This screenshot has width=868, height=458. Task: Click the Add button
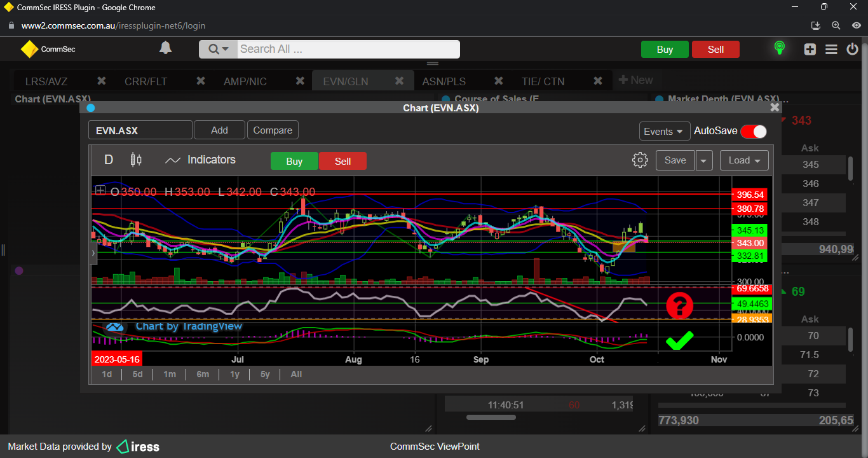(x=219, y=130)
